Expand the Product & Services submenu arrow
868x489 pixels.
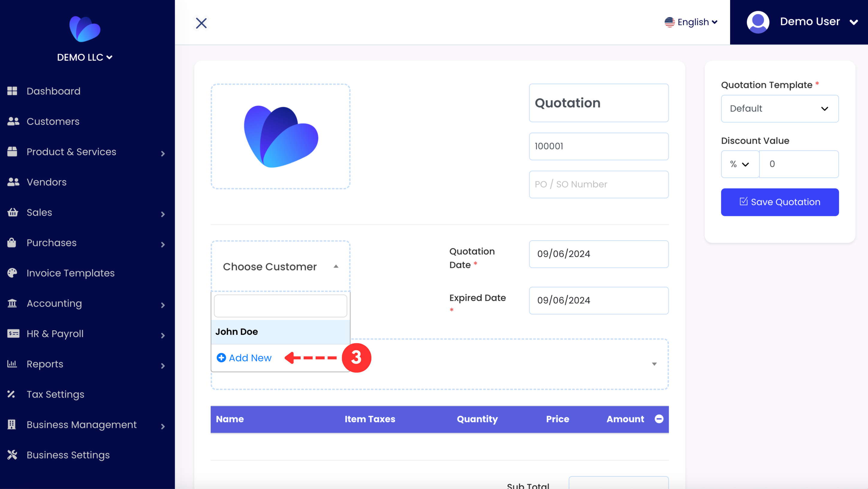pos(163,154)
